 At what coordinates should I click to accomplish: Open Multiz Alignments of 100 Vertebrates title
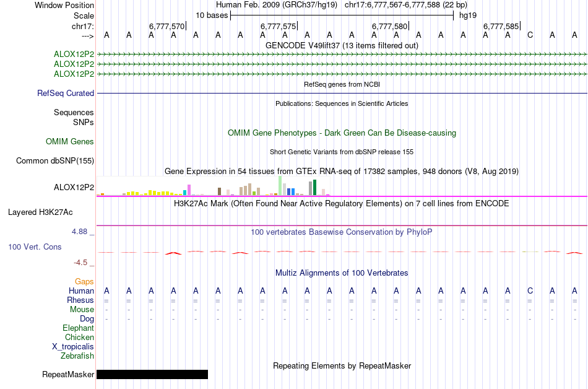(x=342, y=273)
